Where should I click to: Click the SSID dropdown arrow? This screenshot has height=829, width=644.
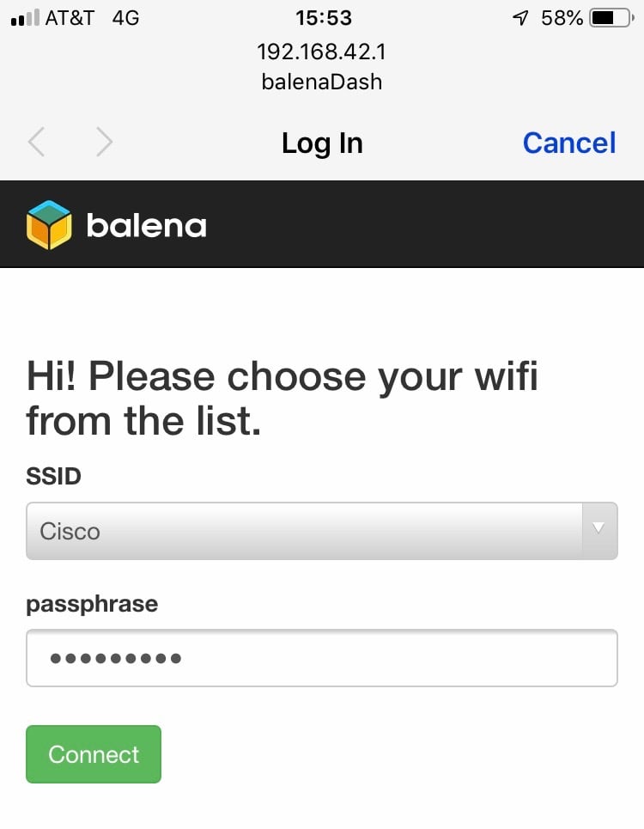(599, 529)
